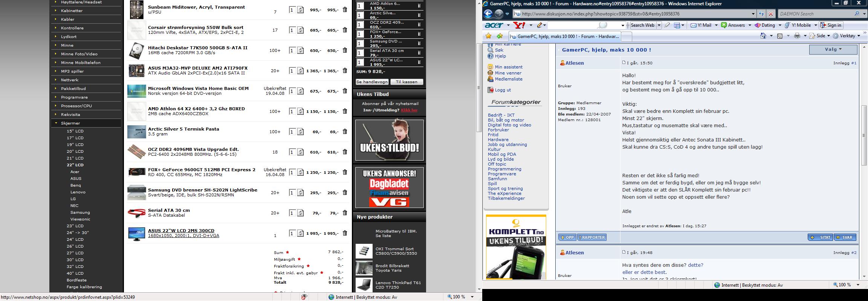Click OPP button under first post
The image size is (868, 301).
[567, 237]
